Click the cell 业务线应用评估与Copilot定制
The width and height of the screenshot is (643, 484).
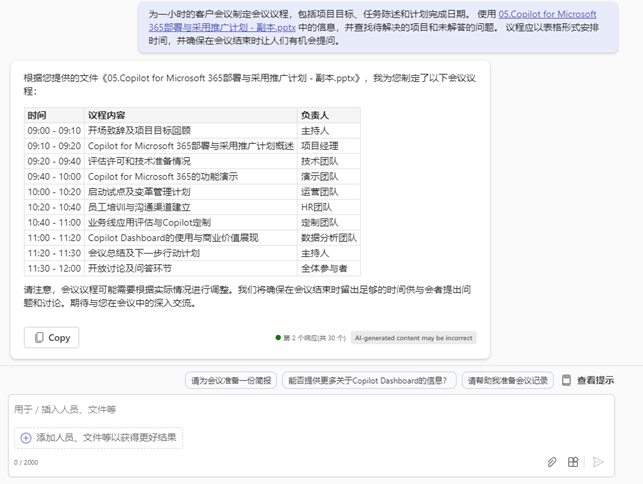[191, 222]
